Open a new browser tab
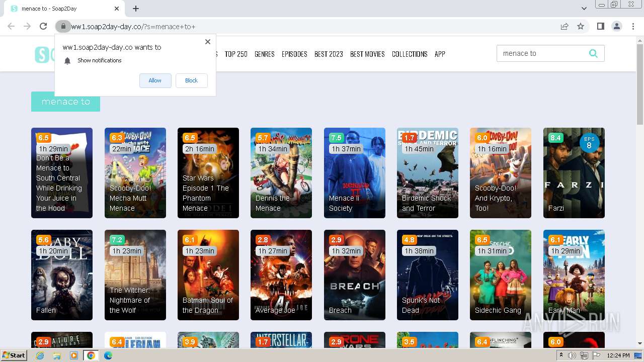 (x=136, y=9)
